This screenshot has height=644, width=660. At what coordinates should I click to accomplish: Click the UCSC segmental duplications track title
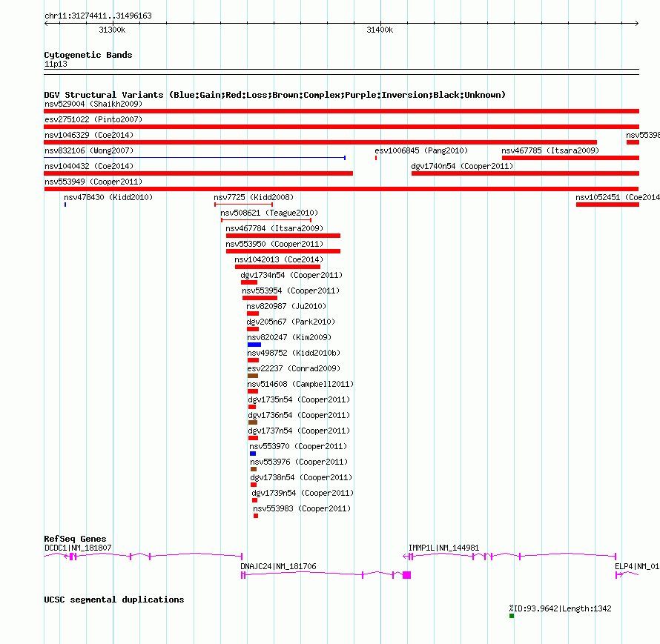(114, 600)
